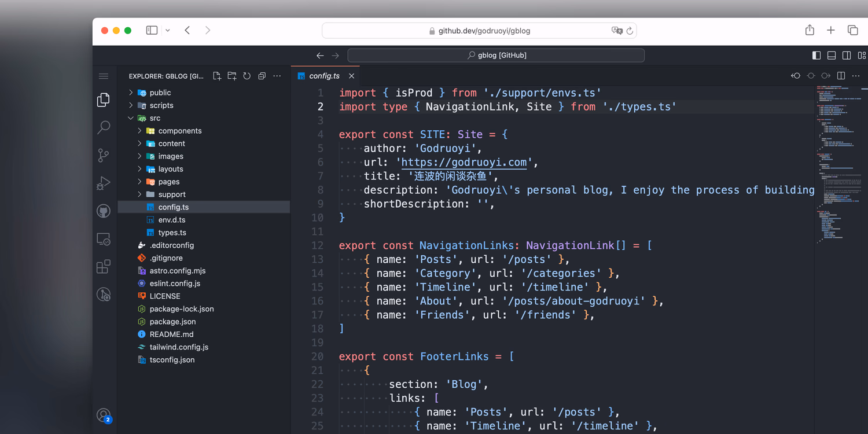Open the hamburger application menu
This screenshot has width=868, height=434.
[x=104, y=76]
